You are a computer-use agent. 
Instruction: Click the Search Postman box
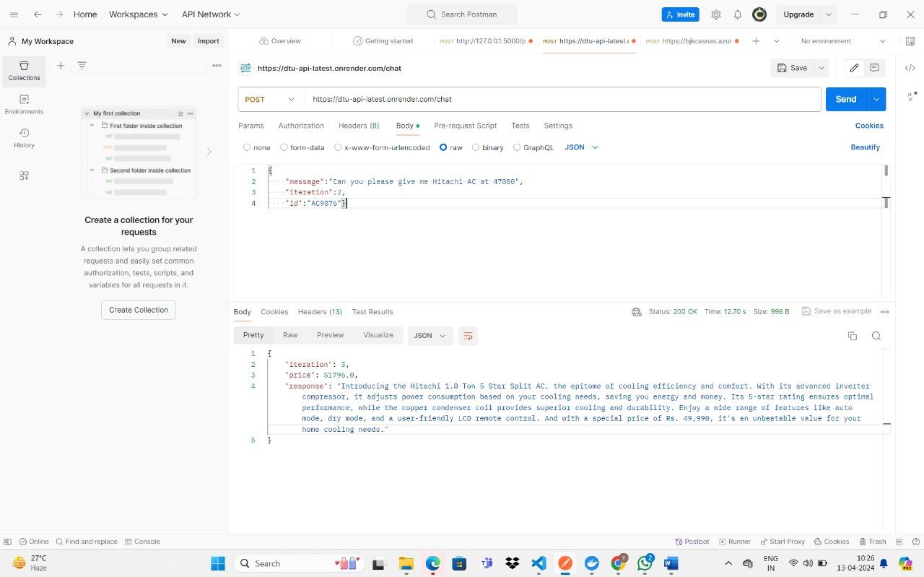click(x=462, y=14)
